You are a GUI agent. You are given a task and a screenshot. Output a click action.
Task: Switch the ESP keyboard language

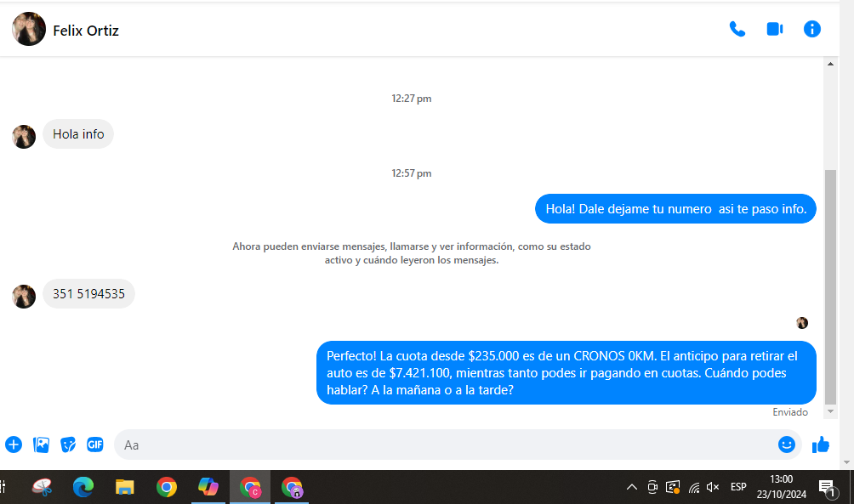point(738,487)
